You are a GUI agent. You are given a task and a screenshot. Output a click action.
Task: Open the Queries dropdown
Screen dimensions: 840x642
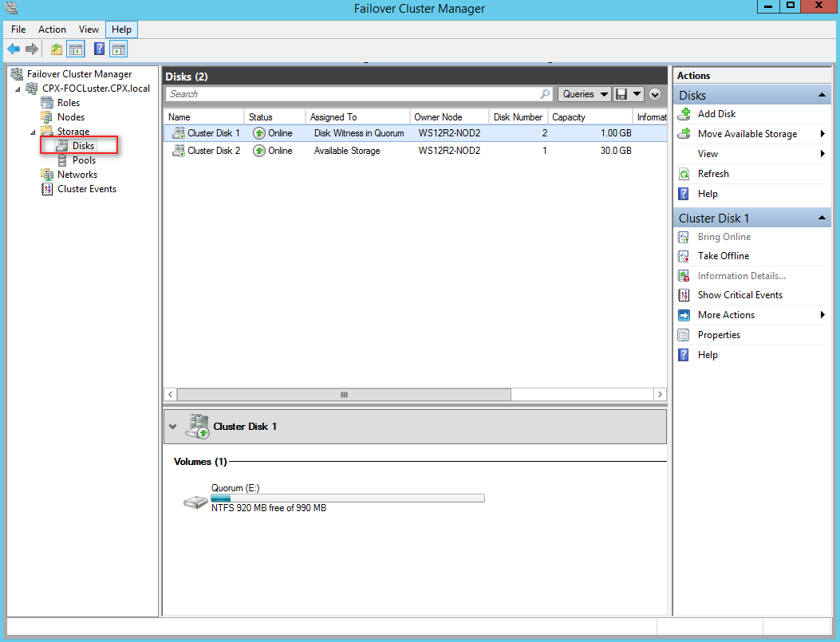[584, 94]
